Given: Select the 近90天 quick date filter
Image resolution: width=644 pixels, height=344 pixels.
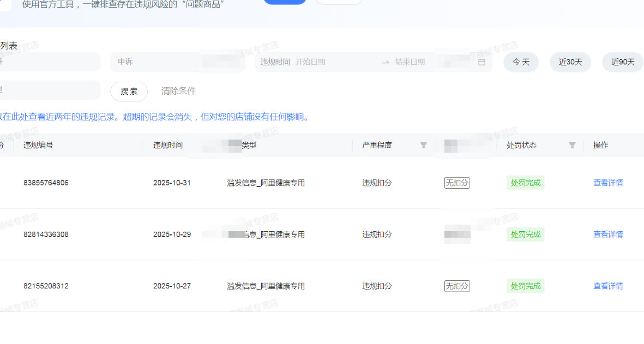Looking at the screenshot, I should [x=623, y=62].
